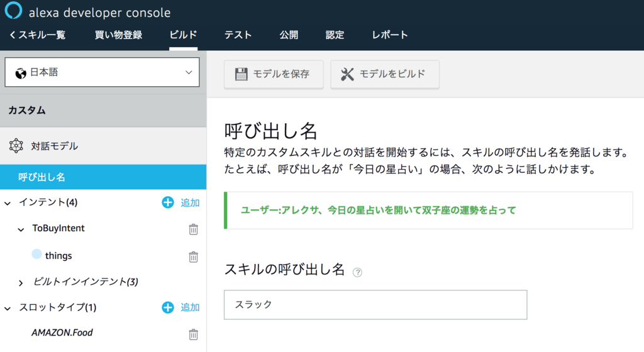Open the 公開 tab
The image size is (644, 352).
pos(289,35)
